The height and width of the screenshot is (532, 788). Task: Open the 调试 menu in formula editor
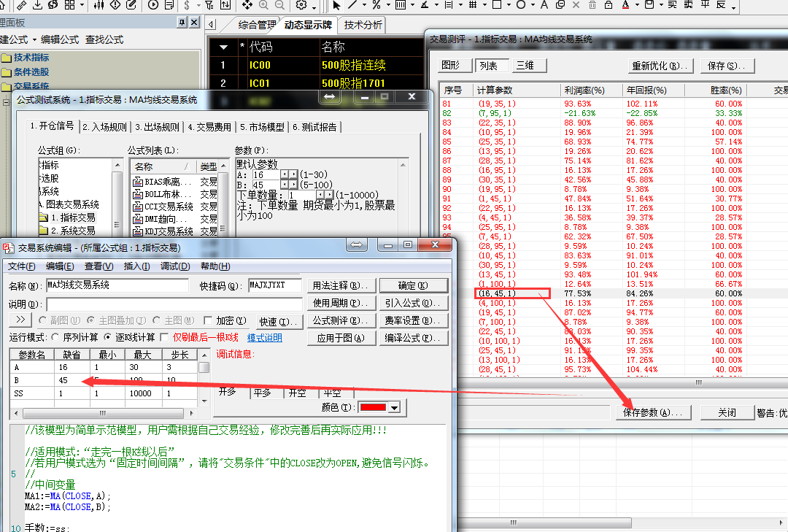click(174, 266)
